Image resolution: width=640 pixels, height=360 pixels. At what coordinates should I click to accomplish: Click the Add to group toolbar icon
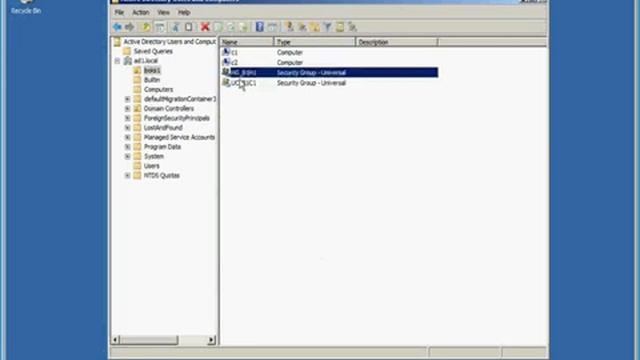[x=353, y=27]
